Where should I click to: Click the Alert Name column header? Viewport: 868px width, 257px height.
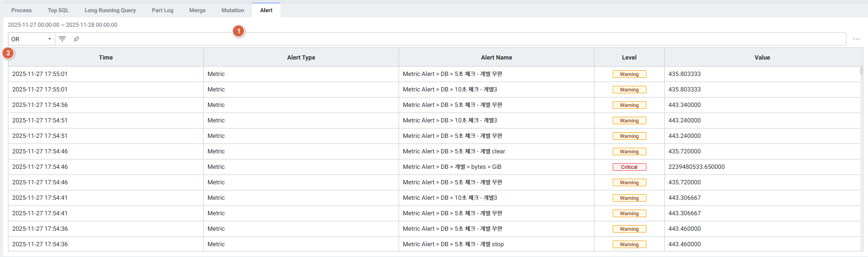(x=496, y=57)
